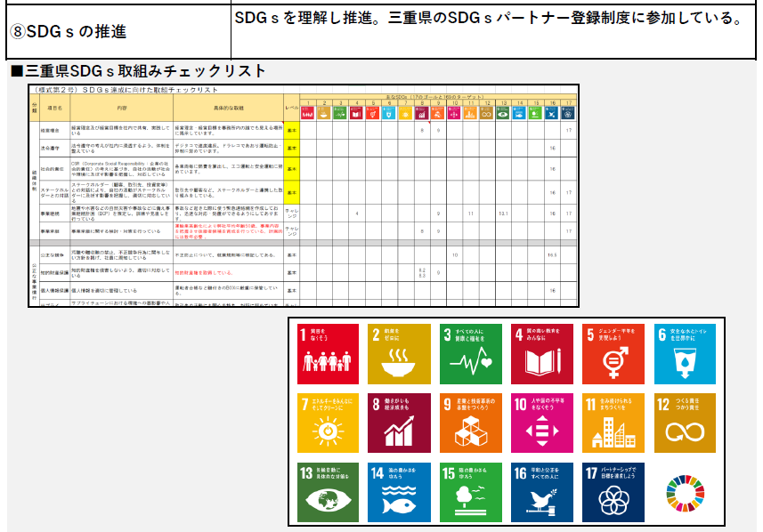Select the large SDG 8 economic growth chart tile

tap(399, 423)
